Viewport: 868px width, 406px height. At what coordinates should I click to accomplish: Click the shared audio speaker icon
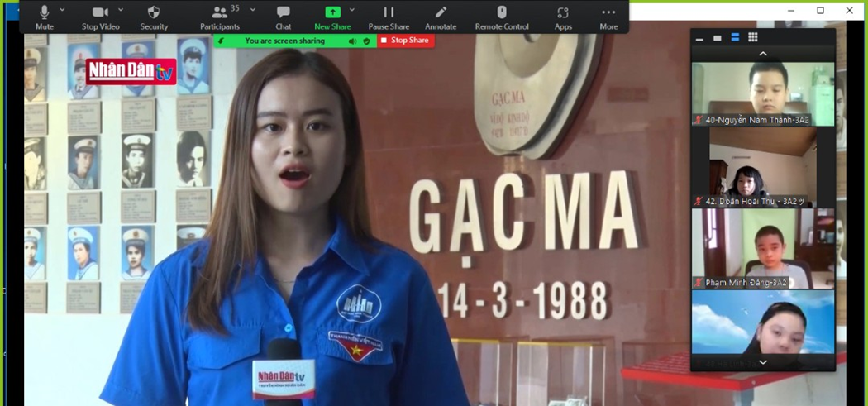352,41
